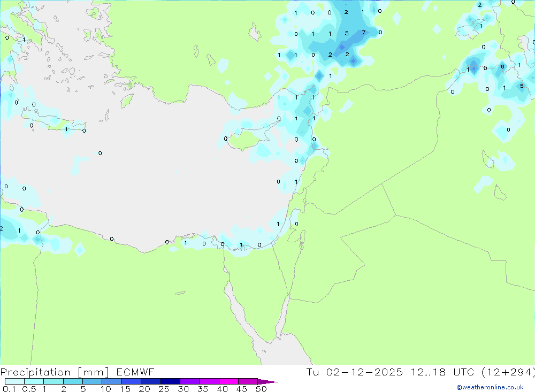
Task: Pick the 20–25 mm legend swatch
Action: (x=150, y=381)
